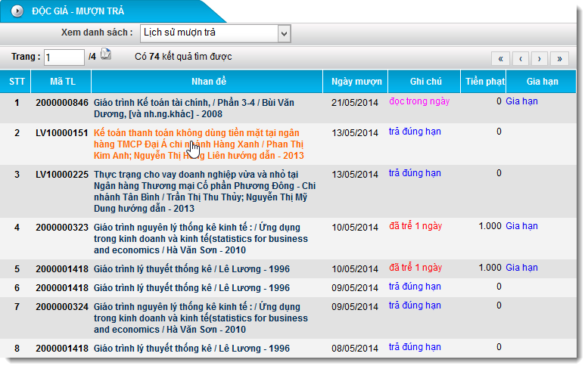Click the go-to-page document icon
588x369 pixels.
pyautogui.click(x=106, y=54)
